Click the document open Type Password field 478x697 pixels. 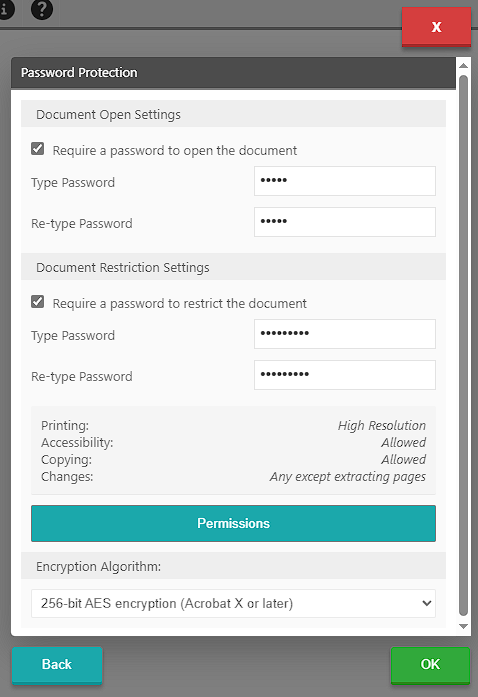(x=345, y=181)
